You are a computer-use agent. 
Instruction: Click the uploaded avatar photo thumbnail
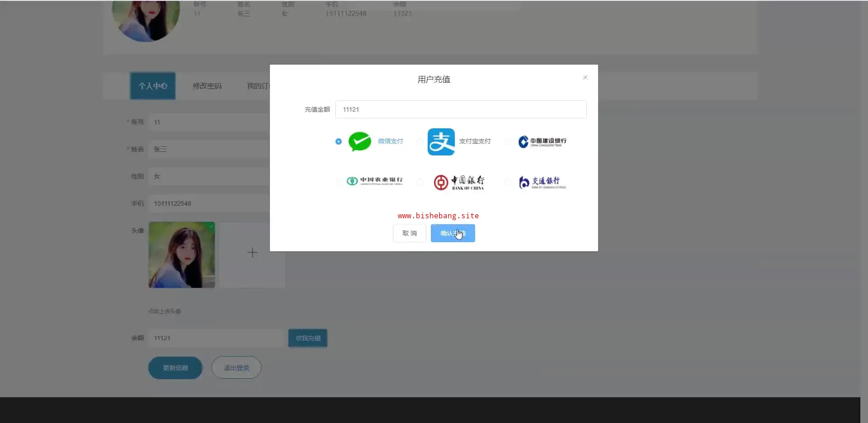[x=182, y=255]
